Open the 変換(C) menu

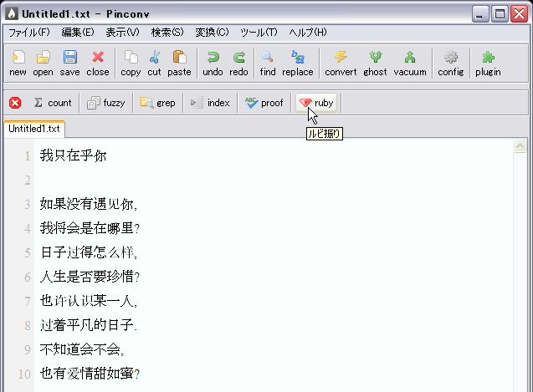(212, 33)
